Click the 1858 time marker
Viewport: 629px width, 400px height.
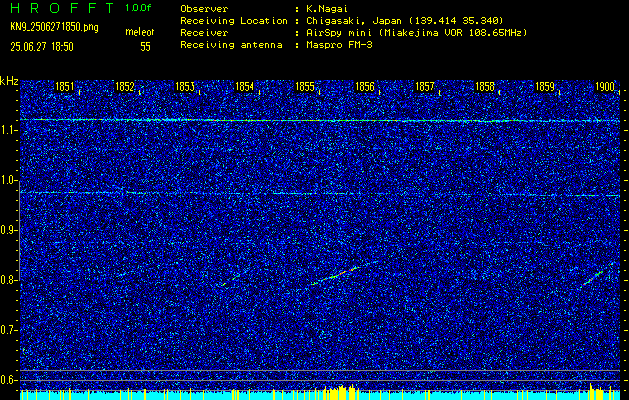485,87
